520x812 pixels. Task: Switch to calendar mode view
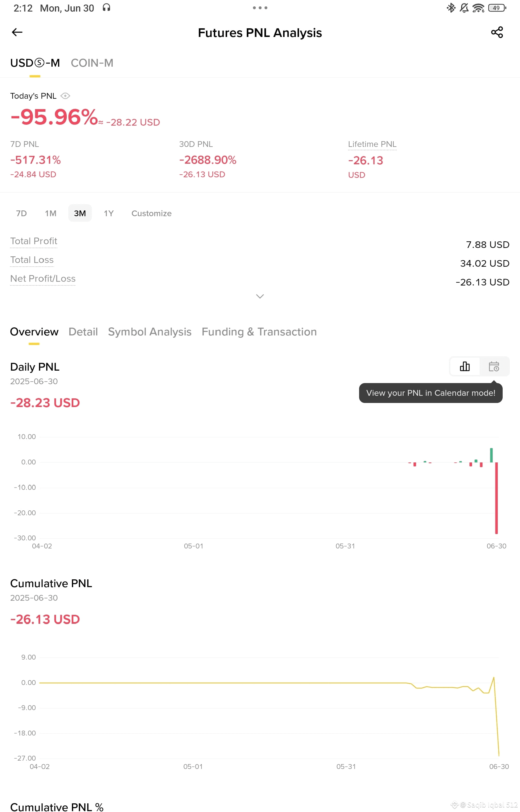point(494,366)
